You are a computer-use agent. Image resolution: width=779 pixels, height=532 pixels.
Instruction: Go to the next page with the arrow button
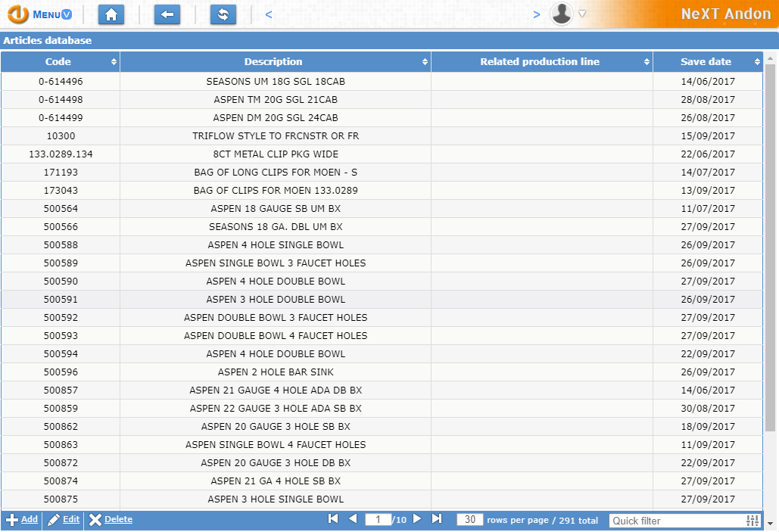tap(417, 520)
